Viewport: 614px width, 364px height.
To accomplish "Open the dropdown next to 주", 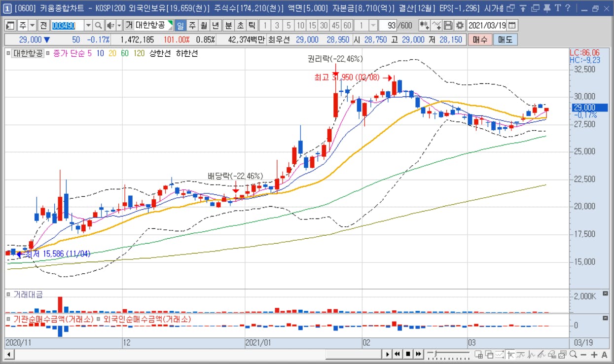I will coord(33,25).
